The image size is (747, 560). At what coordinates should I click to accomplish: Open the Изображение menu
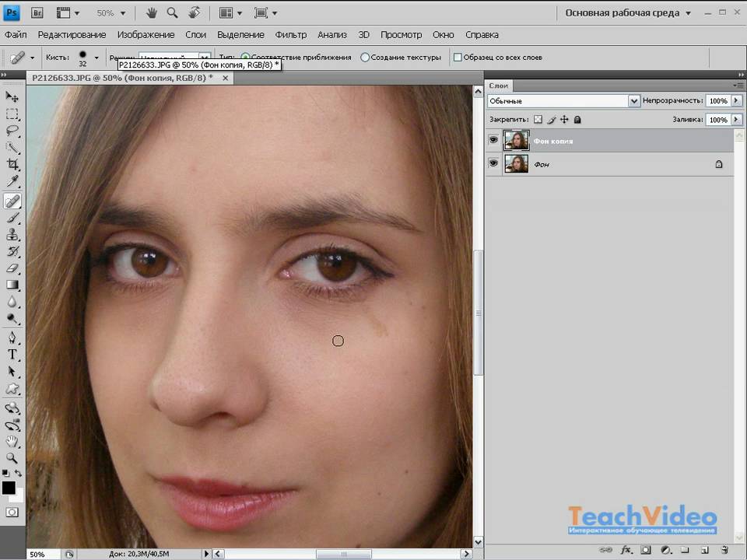(146, 35)
